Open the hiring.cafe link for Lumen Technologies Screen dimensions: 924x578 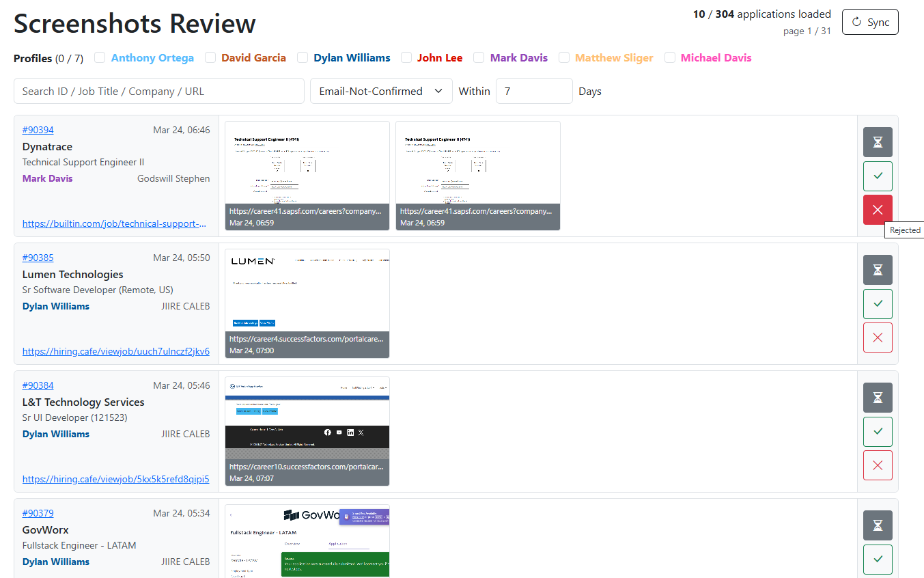pos(116,351)
